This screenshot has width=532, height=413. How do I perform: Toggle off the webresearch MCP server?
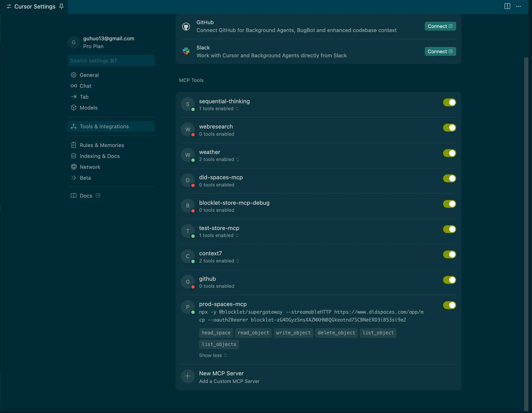coord(450,128)
